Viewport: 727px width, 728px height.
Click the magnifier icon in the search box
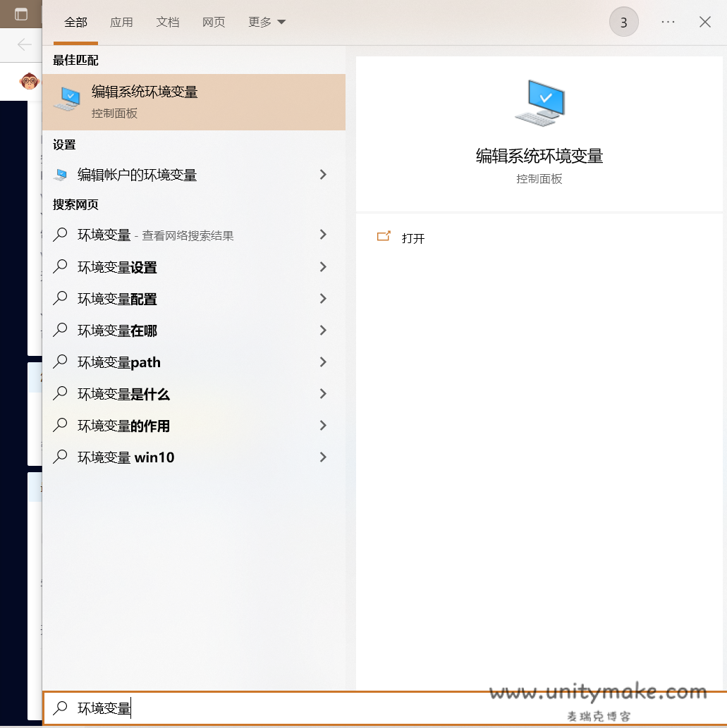tap(61, 708)
